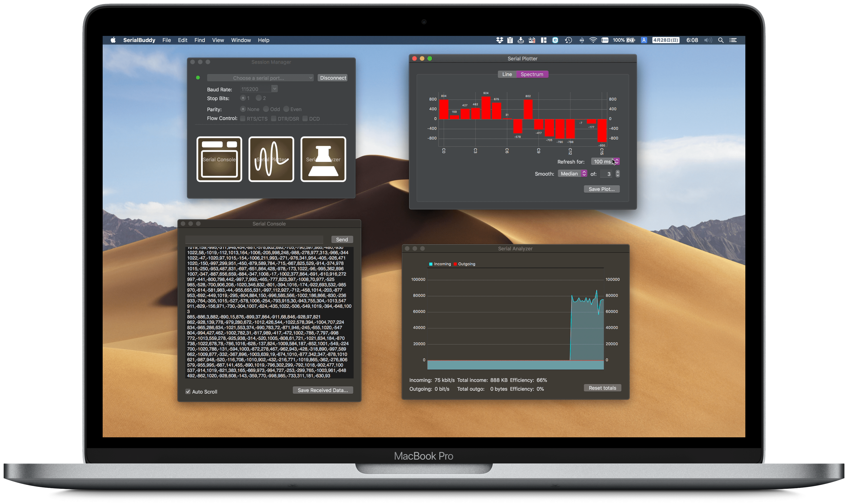Click the Save Plot button
The width and height of the screenshot is (848, 504).
(602, 189)
